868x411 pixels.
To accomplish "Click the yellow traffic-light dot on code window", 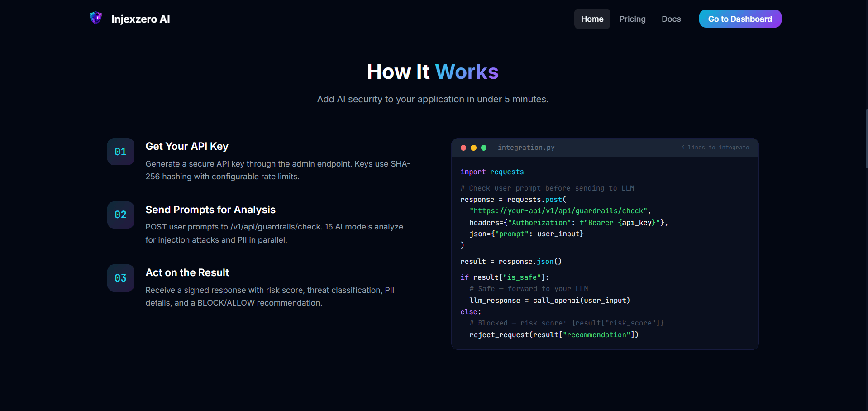I will coord(474,148).
